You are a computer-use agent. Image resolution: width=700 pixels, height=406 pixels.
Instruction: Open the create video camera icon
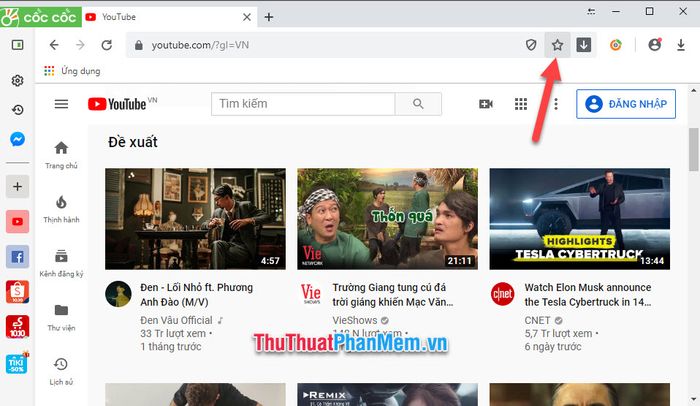(x=486, y=104)
